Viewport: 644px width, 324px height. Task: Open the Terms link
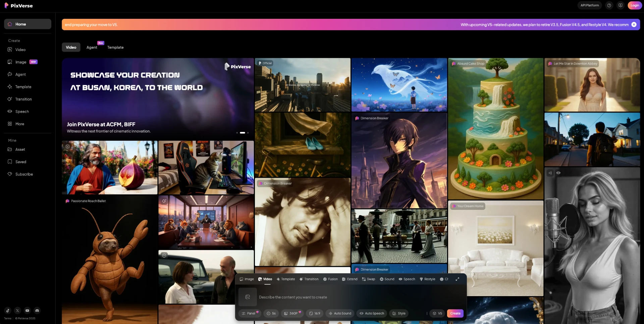click(8, 318)
